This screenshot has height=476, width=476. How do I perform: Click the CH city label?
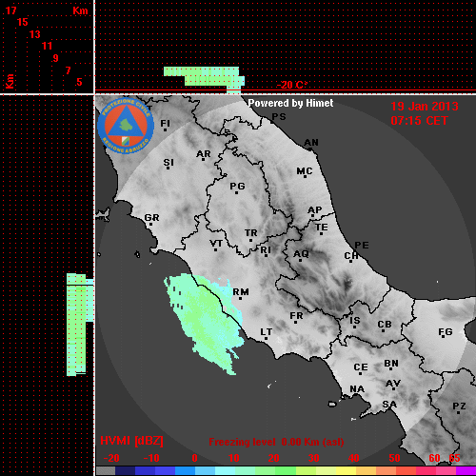(x=351, y=256)
